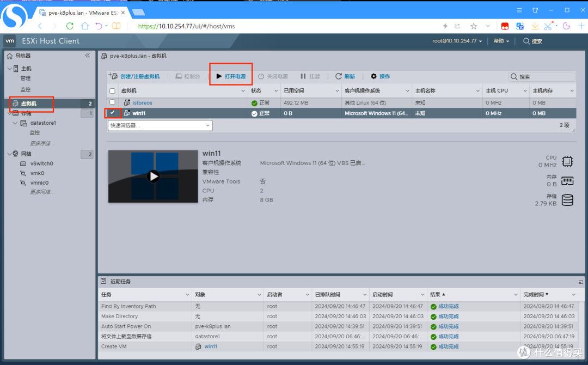
Task: Check the istoreos row checkbox
Action: [x=112, y=102]
